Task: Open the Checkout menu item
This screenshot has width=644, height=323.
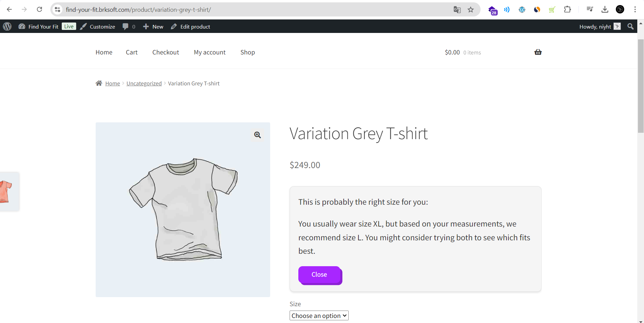Action: click(165, 52)
